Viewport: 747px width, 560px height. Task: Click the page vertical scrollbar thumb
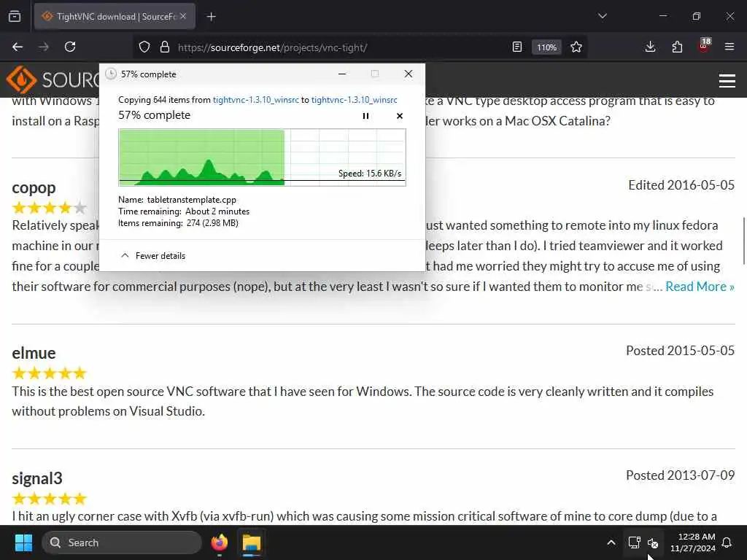point(744,241)
